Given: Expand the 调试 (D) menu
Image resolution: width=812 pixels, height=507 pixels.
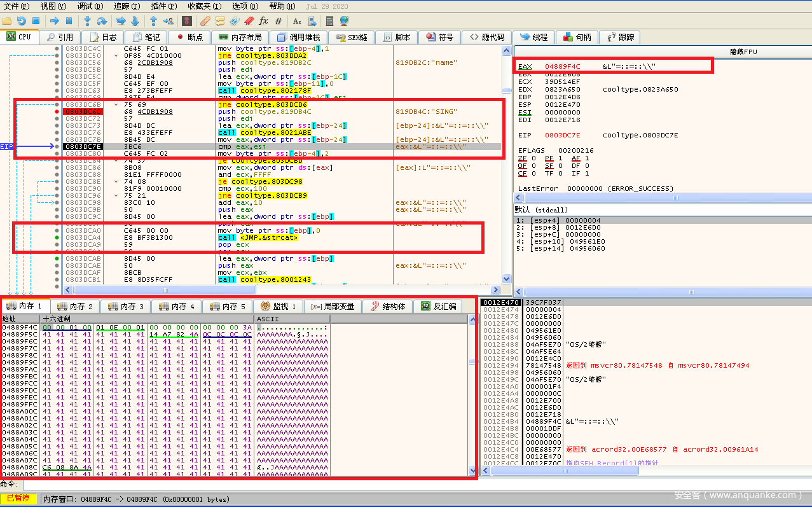Looking at the screenshot, I should [x=90, y=6].
